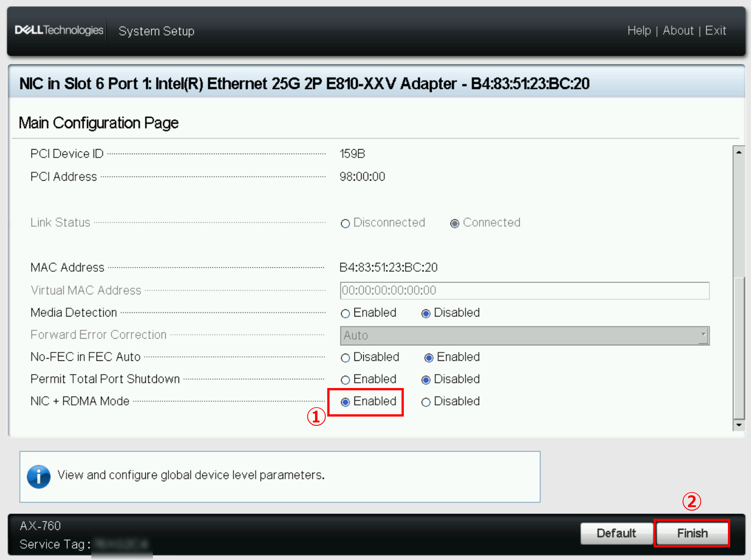The image size is (751, 560).
Task: Select Enabled for NIC + RDMA Mode
Action: tap(345, 402)
